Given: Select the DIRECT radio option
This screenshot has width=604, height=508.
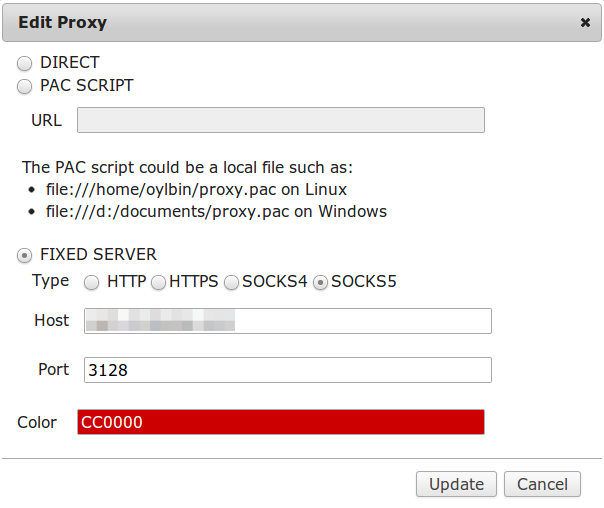Looking at the screenshot, I should [x=24, y=63].
